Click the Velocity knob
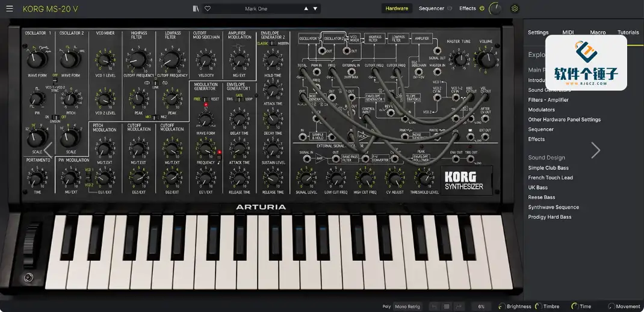This screenshot has height=312, width=644. click(x=206, y=61)
